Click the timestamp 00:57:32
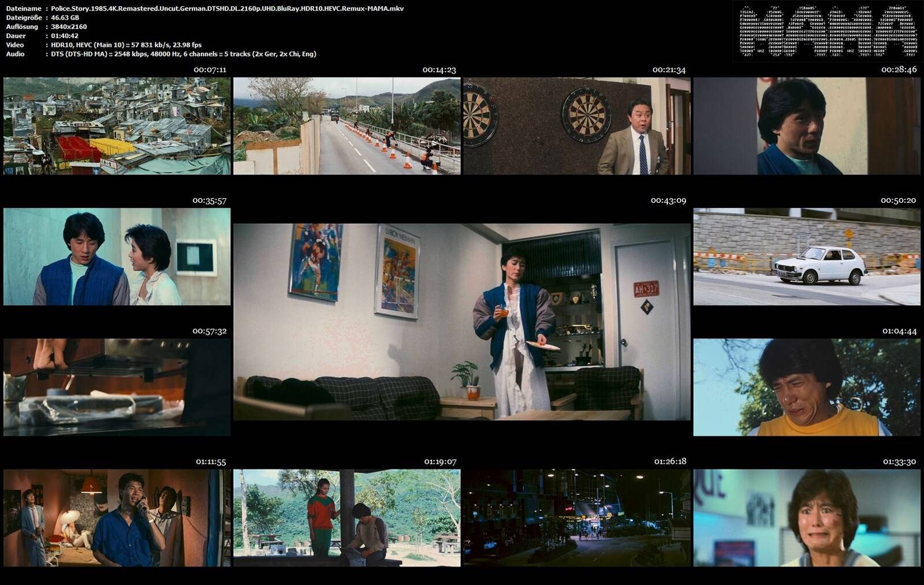Image resolution: width=924 pixels, height=585 pixels. click(x=210, y=331)
